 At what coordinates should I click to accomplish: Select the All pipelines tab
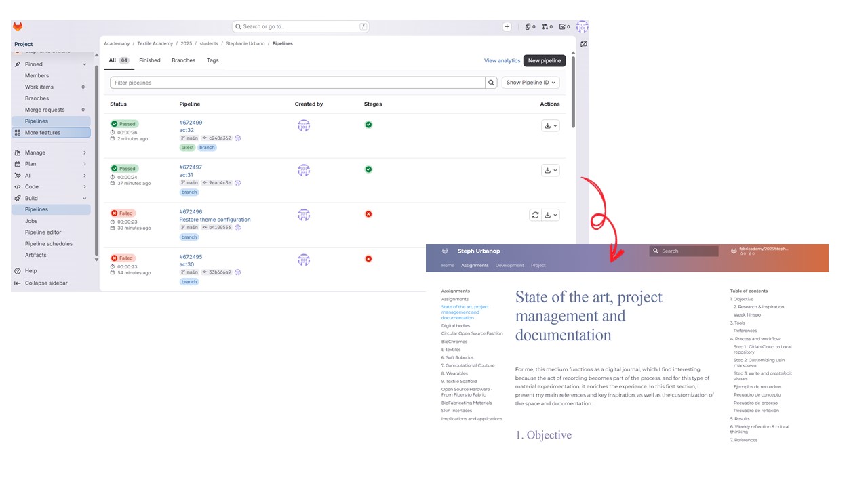(119, 60)
